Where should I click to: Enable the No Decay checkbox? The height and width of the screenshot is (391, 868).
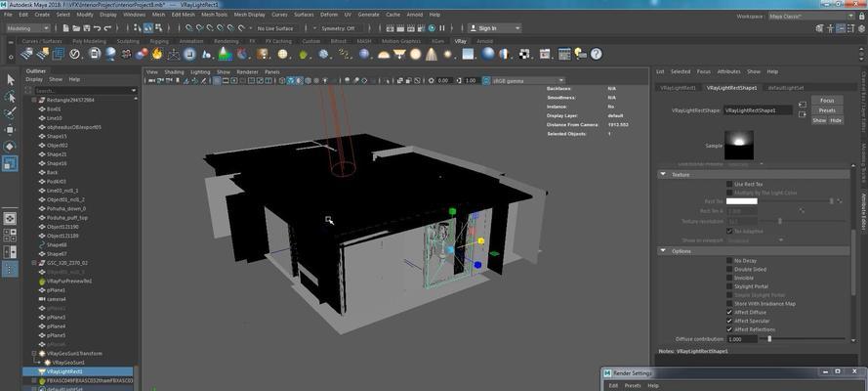tap(729, 260)
